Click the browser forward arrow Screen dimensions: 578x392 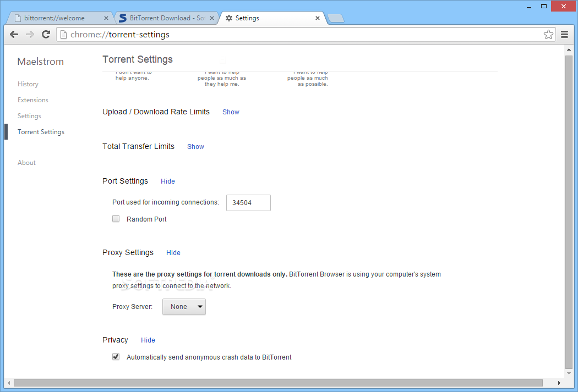[x=30, y=34]
